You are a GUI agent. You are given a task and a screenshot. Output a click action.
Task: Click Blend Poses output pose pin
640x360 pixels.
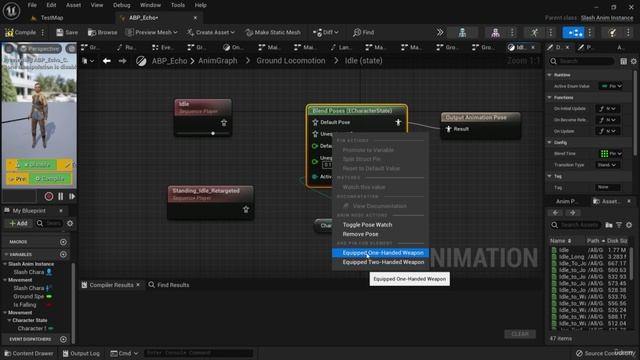(x=398, y=122)
